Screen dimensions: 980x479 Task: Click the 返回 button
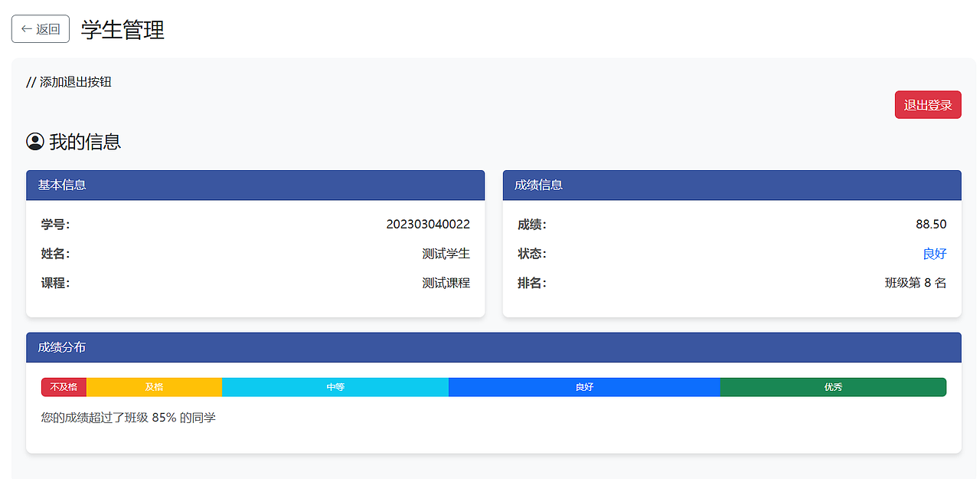40,28
